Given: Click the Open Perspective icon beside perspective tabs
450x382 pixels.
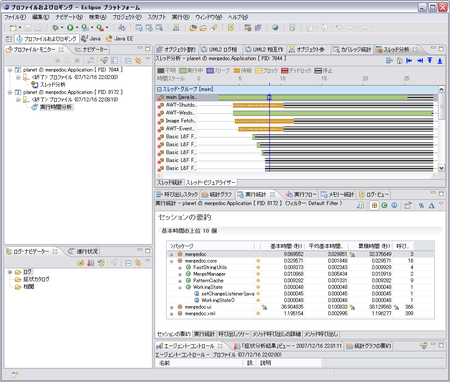Looking at the screenshot, I should pyautogui.click(x=9, y=39).
